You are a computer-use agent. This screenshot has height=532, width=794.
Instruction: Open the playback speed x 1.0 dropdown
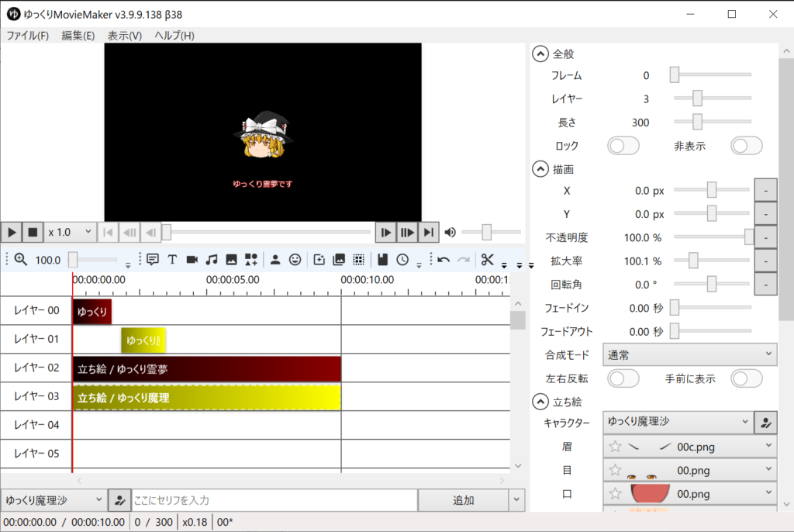[x=70, y=233]
